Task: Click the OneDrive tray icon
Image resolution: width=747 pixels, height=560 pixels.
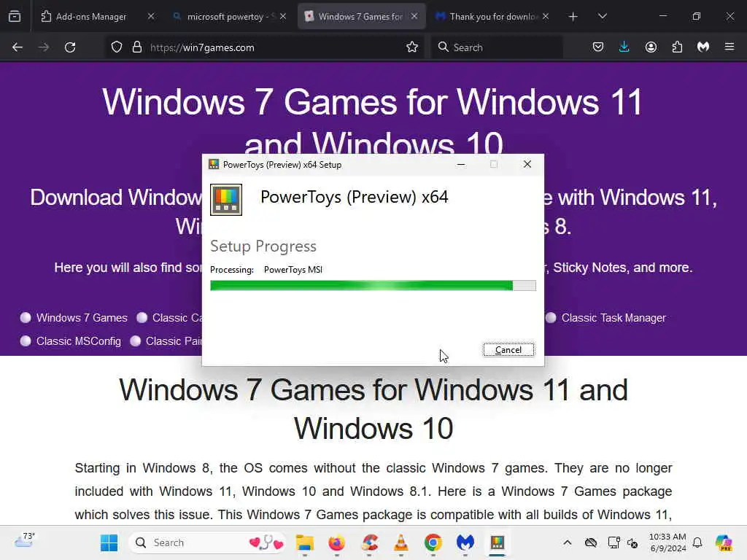Action: [591, 542]
